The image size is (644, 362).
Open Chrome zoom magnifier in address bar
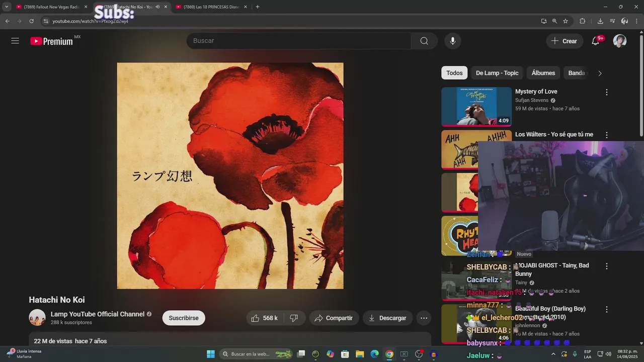click(554, 21)
